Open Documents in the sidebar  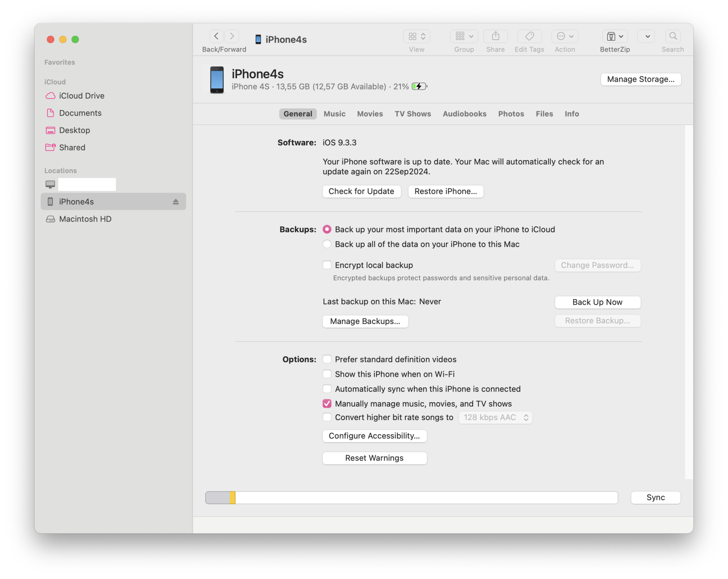pyautogui.click(x=114, y=113)
